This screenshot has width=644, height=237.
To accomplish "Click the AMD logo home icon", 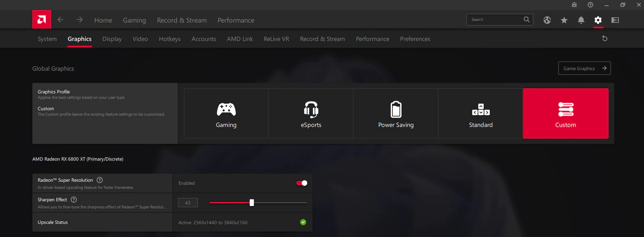I will pos(42,19).
